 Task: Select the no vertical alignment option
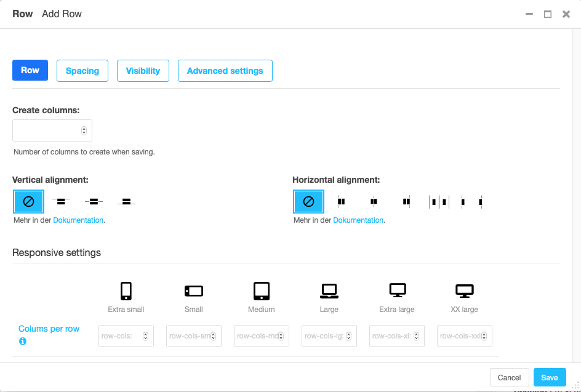[x=28, y=201]
